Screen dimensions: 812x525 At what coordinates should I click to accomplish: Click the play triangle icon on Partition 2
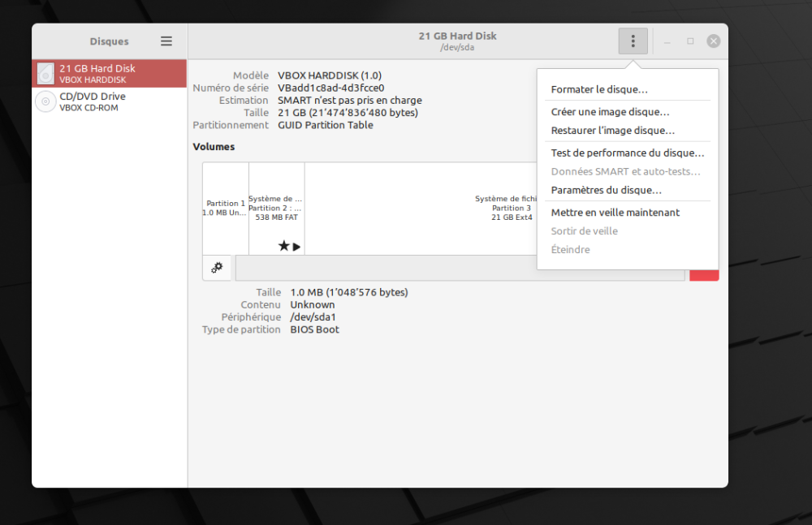click(296, 246)
